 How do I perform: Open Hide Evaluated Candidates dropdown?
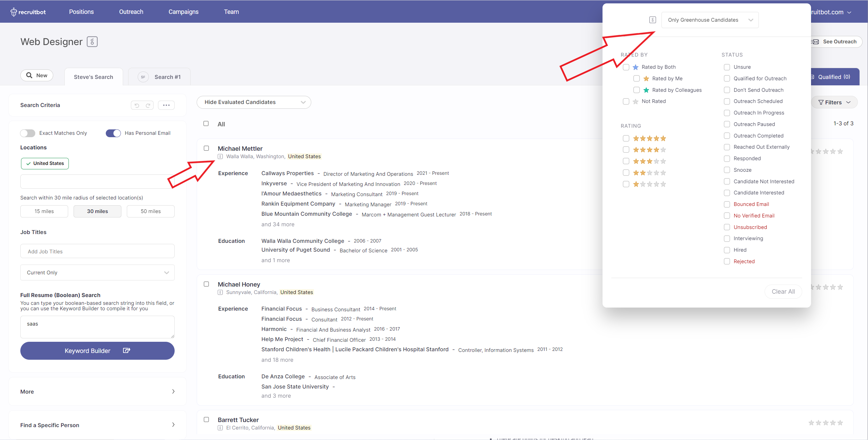point(254,102)
